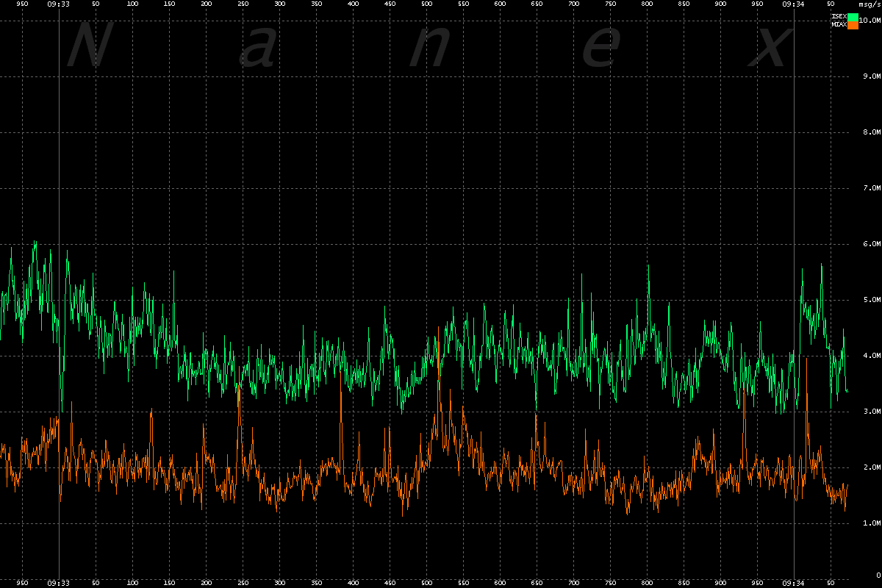
Task: Select the ISEX legend label
Action: tap(839, 17)
